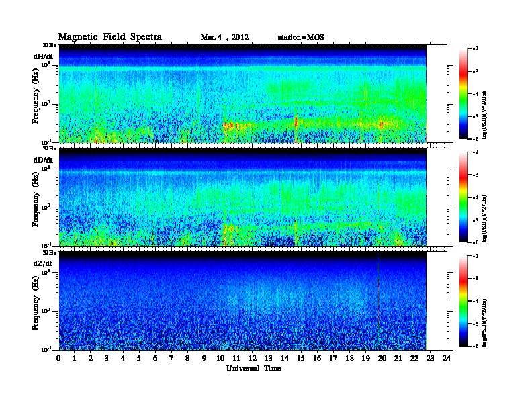Click the hour '23' tick label
532x411 pixels.
coord(431,359)
